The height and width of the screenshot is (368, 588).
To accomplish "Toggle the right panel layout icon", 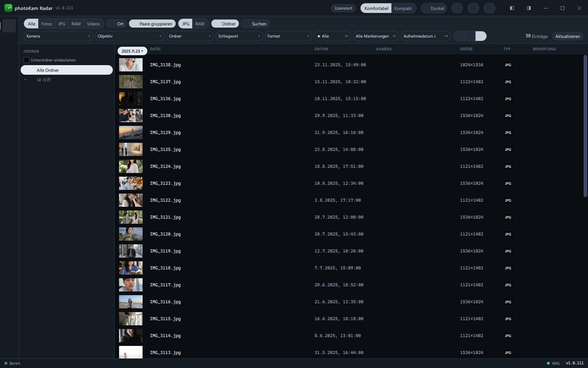I will tap(528, 8).
